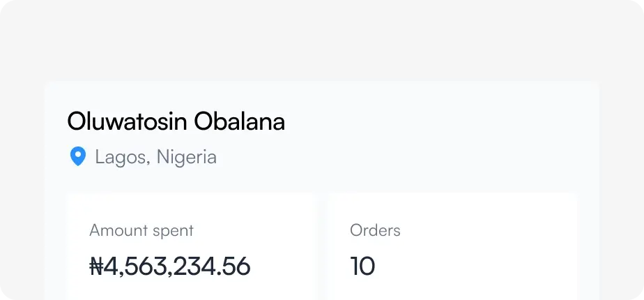
Task: Click the surname Obalana
Action: pos(239,121)
